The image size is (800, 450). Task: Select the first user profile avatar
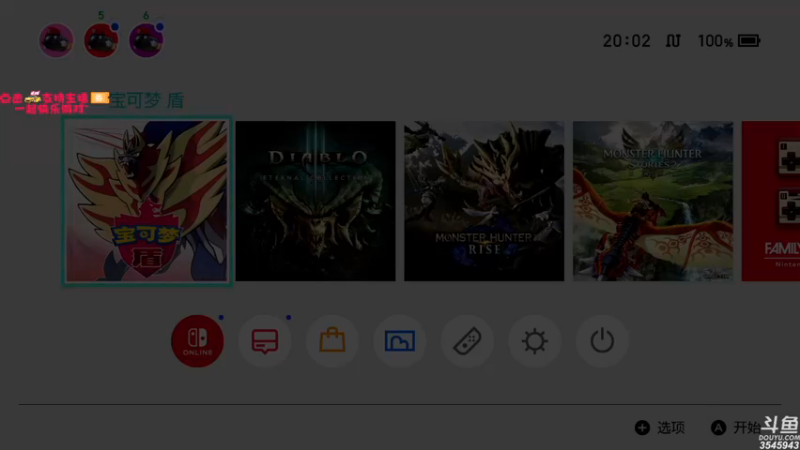click(x=56, y=40)
